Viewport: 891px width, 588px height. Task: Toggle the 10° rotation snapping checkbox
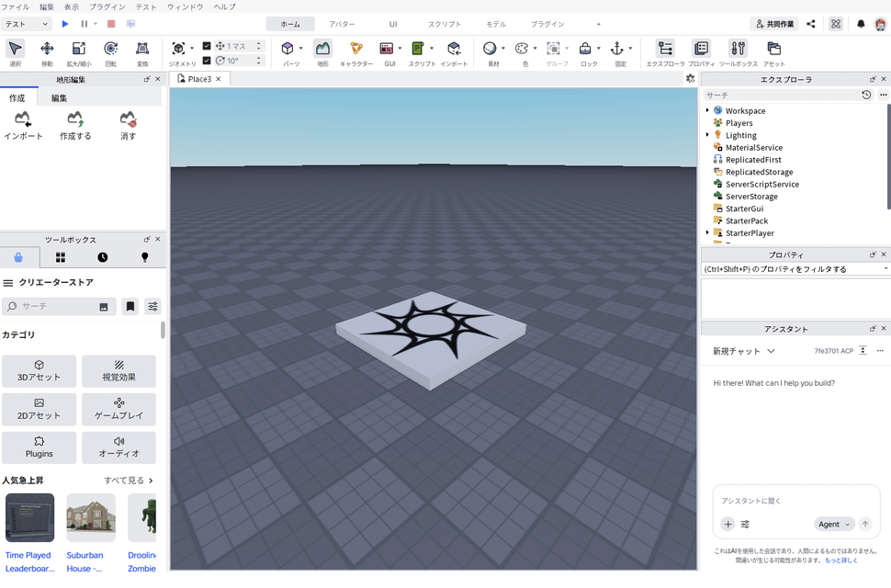[x=207, y=61]
